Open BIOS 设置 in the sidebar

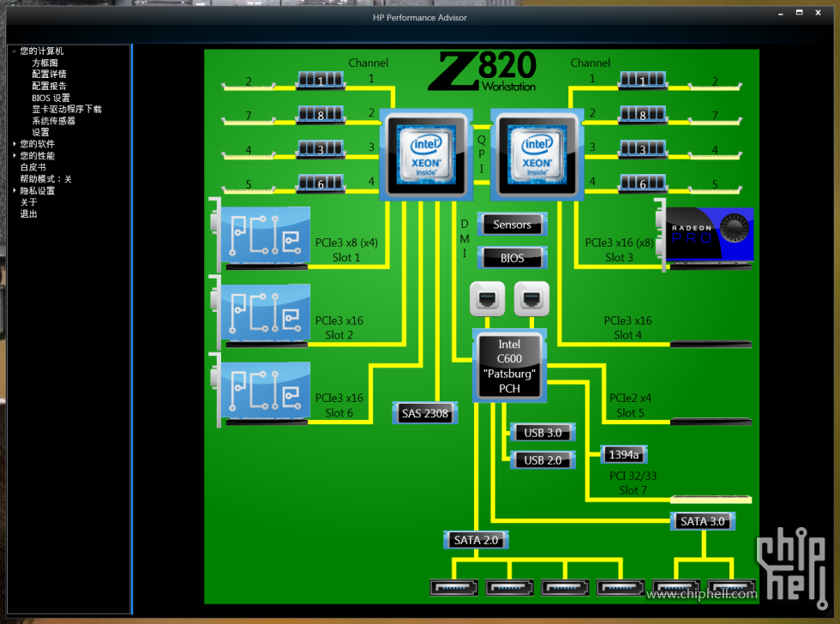tap(51, 98)
